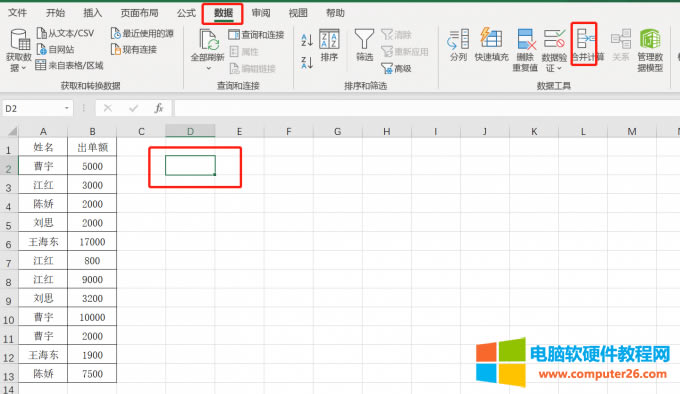
Task: Expand the Refresh All (全部刷新) dropdown arrow
Action: (208, 68)
